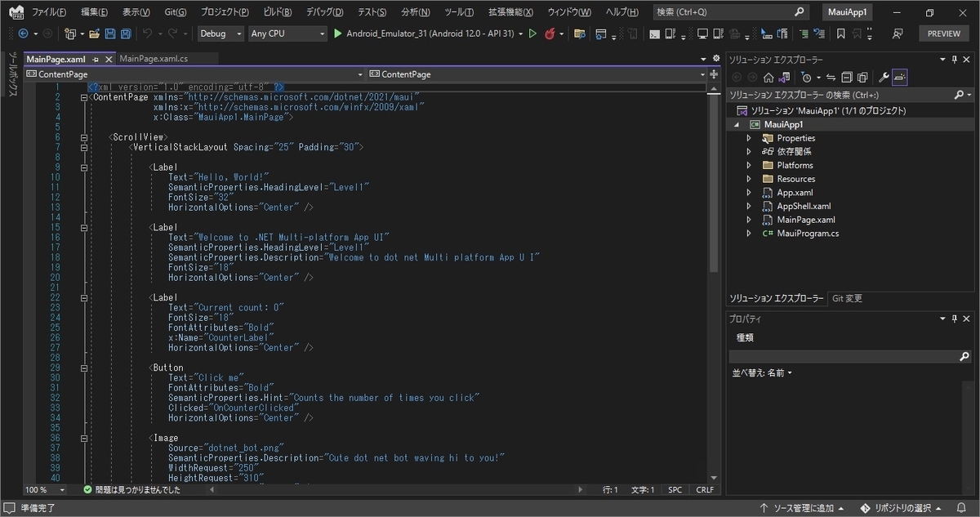Click Solution Explorer Home icon
This screenshot has height=517, width=980.
click(x=768, y=78)
